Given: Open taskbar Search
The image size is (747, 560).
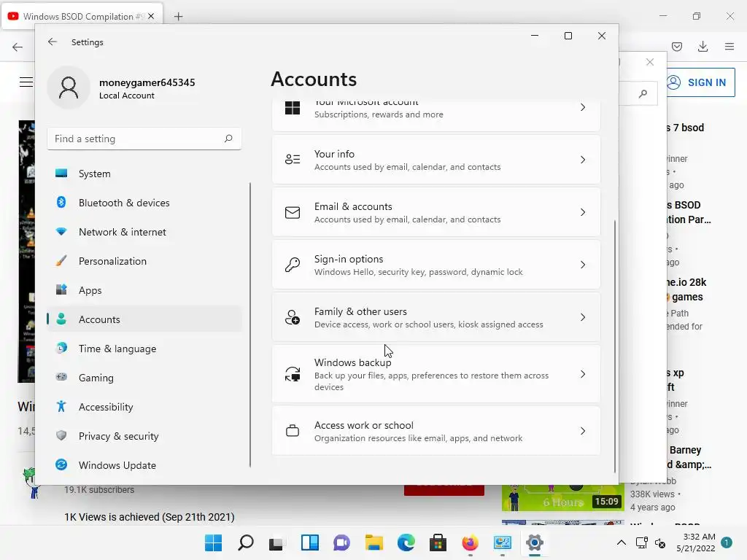Looking at the screenshot, I should click(246, 542).
